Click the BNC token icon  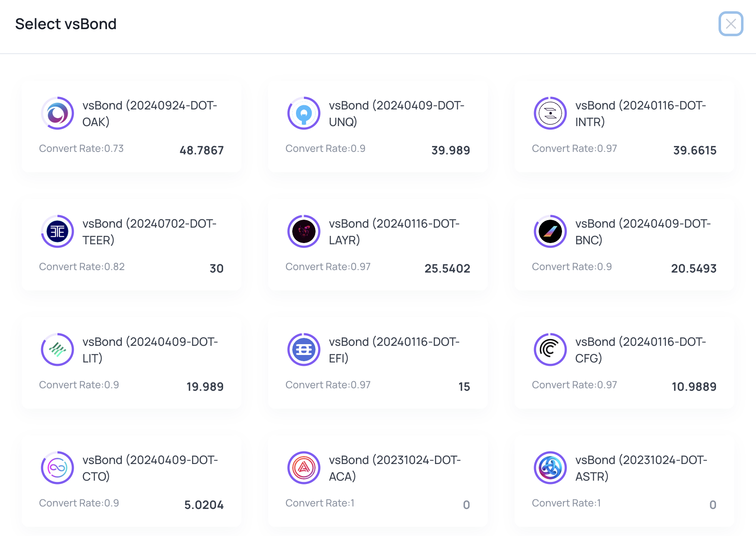point(550,231)
